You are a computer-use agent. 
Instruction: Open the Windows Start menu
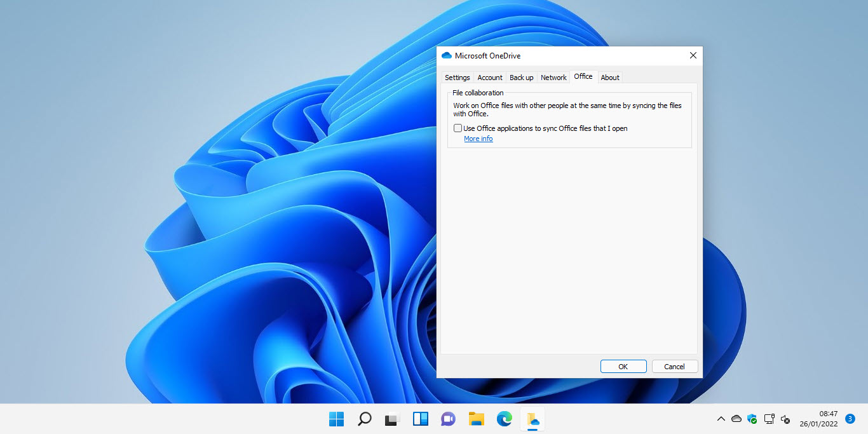[336, 419]
